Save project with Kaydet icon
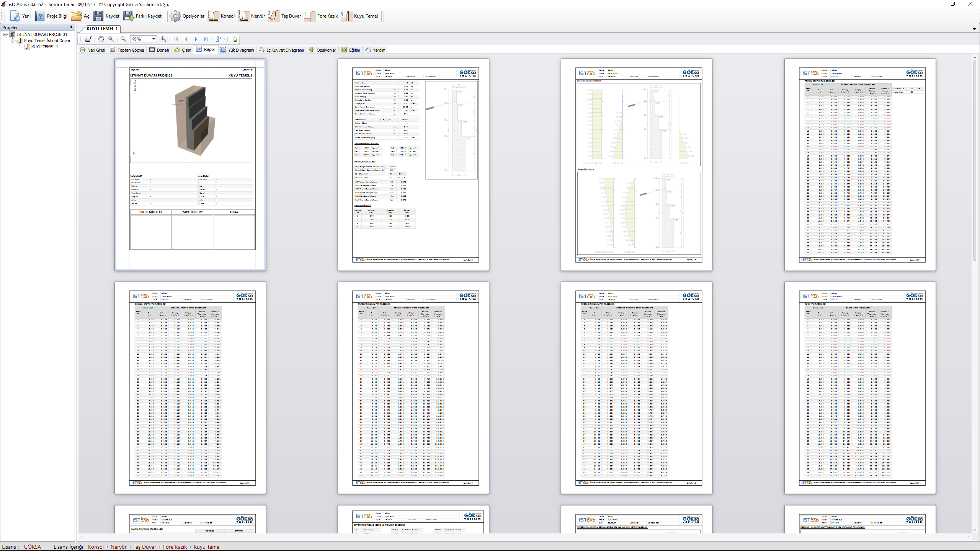The width and height of the screenshot is (980, 551). coord(98,16)
